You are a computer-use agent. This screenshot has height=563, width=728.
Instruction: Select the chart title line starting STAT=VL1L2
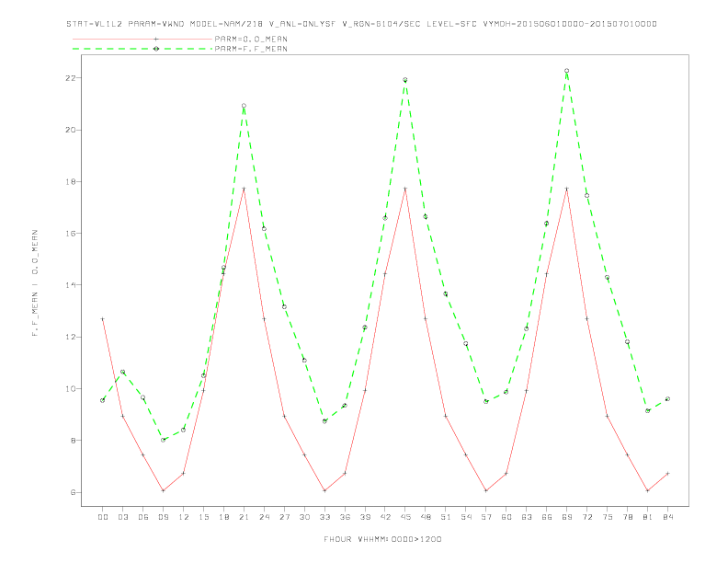tap(361, 24)
